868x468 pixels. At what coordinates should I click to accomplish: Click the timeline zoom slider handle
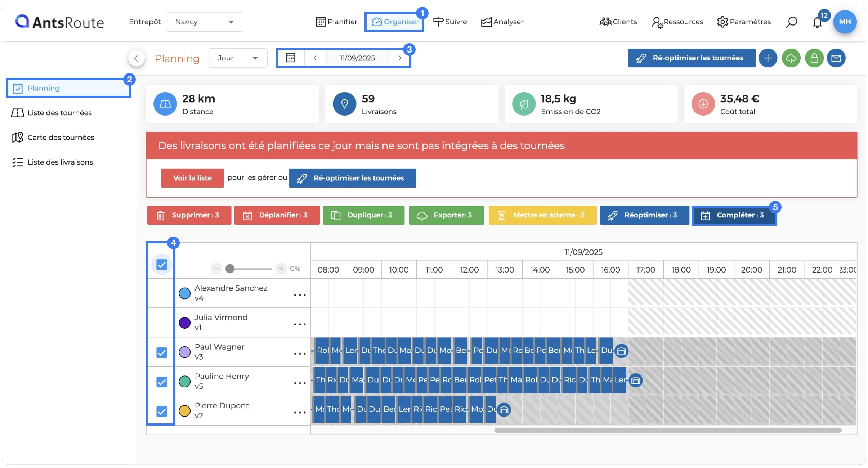point(230,269)
